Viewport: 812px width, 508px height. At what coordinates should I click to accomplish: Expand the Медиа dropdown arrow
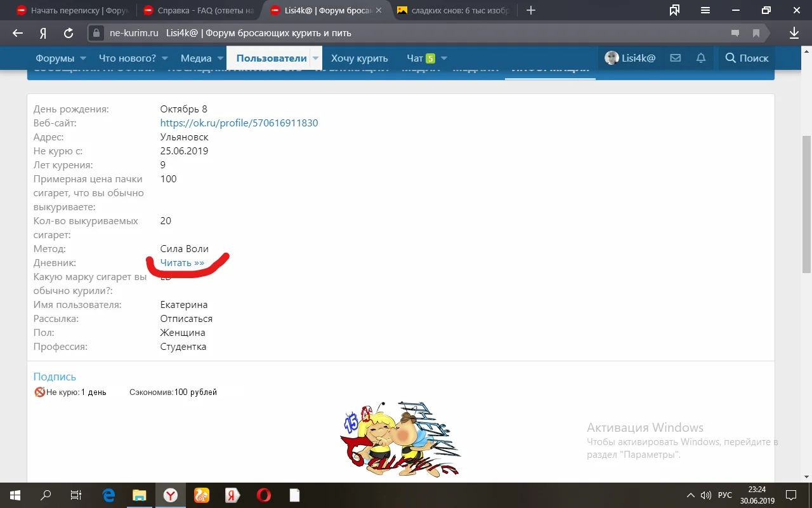coord(221,58)
